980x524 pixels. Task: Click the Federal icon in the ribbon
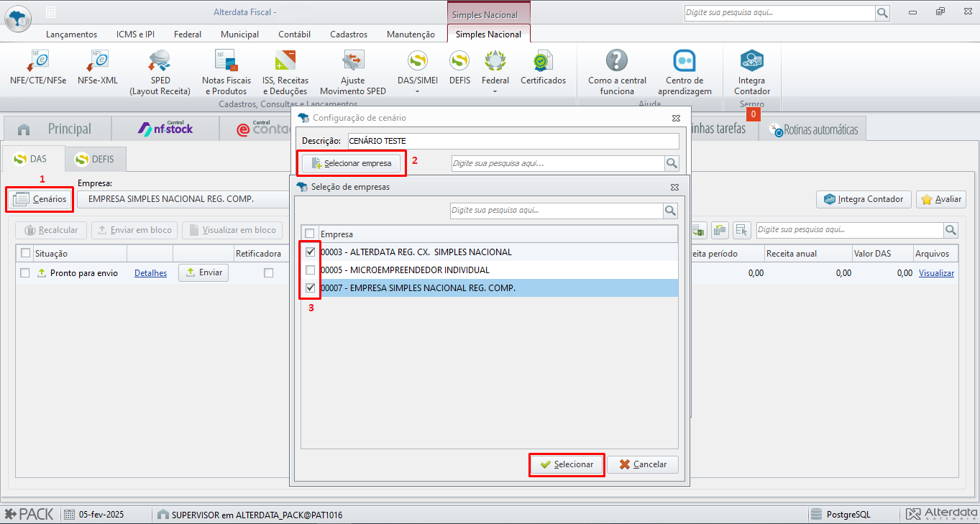pos(495,60)
